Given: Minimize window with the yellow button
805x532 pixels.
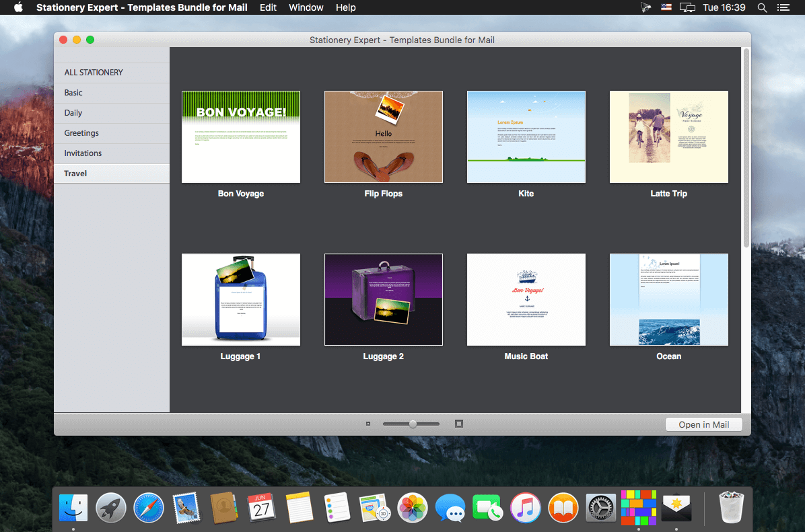Looking at the screenshot, I should coord(77,40).
